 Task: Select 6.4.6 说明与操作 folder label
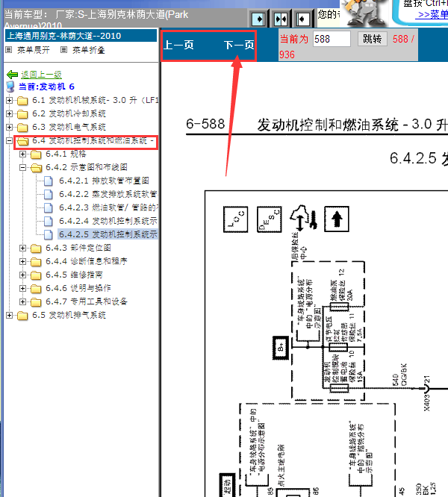click(78, 288)
